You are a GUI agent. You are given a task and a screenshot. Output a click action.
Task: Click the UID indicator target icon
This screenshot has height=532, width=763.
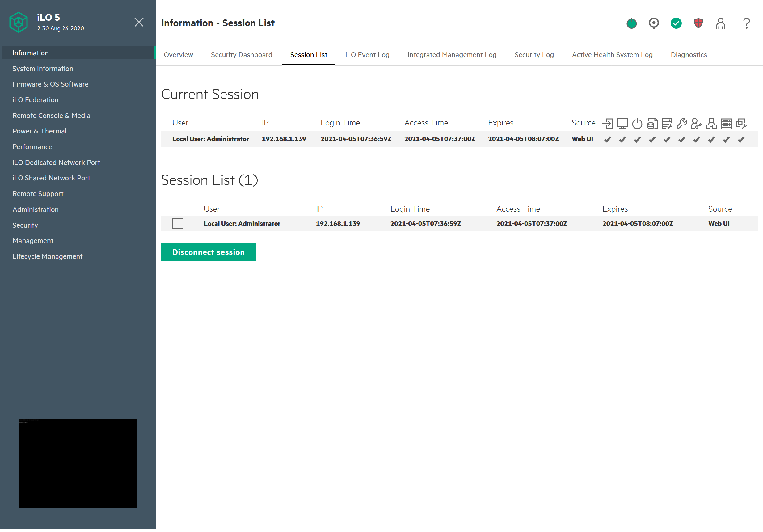[654, 23]
